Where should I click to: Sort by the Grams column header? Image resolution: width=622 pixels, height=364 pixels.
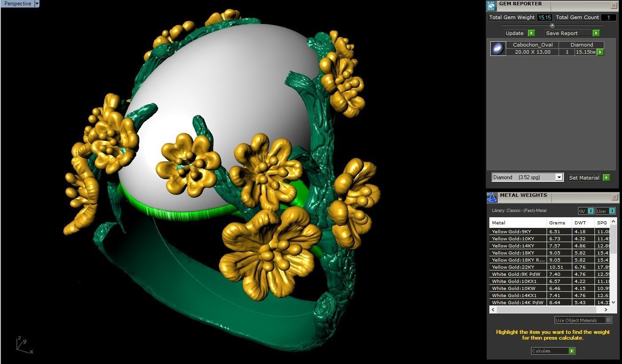(x=557, y=223)
